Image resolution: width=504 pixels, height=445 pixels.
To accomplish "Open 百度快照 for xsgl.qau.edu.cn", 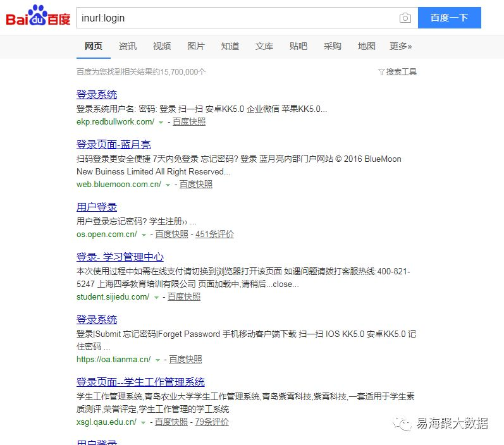I will (x=171, y=422).
